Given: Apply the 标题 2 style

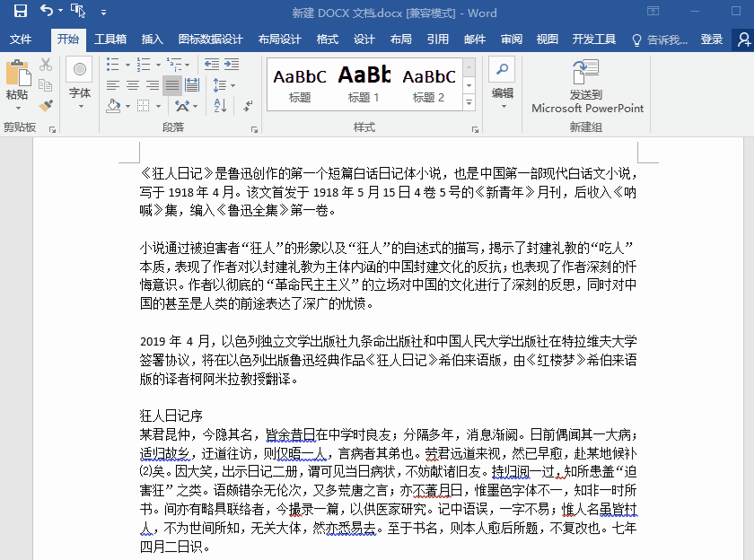Looking at the screenshot, I should click(428, 85).
